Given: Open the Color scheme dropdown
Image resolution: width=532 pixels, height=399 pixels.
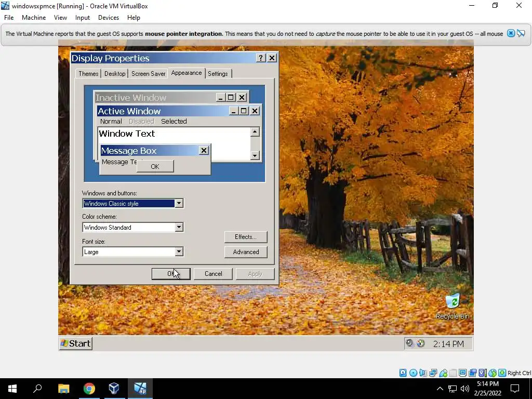Looking at the screenshot, I should [179, 228].
